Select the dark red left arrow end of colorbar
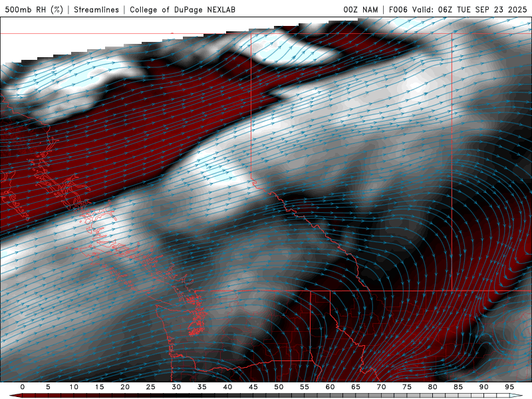 pos(16,396)
